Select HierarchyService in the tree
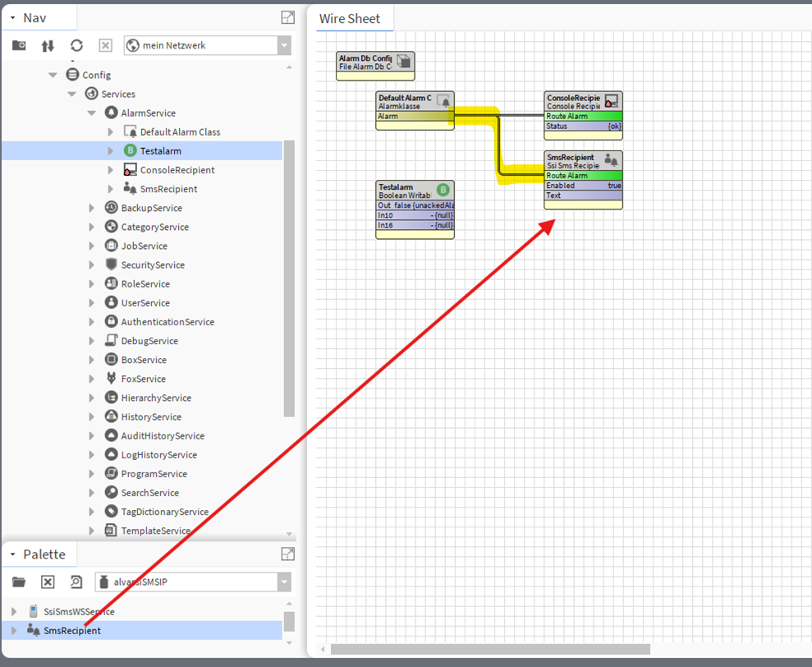The image size is (812, 667). coord(156,398)
